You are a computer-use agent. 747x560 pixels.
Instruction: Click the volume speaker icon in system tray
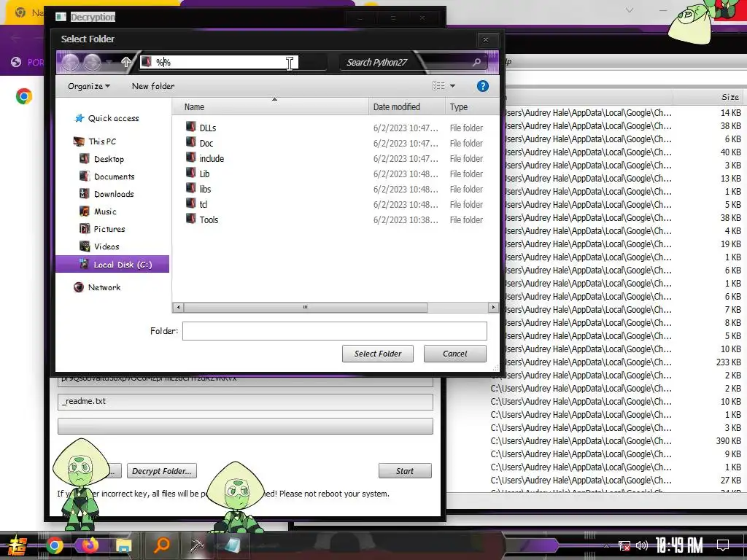pos(642,545)
